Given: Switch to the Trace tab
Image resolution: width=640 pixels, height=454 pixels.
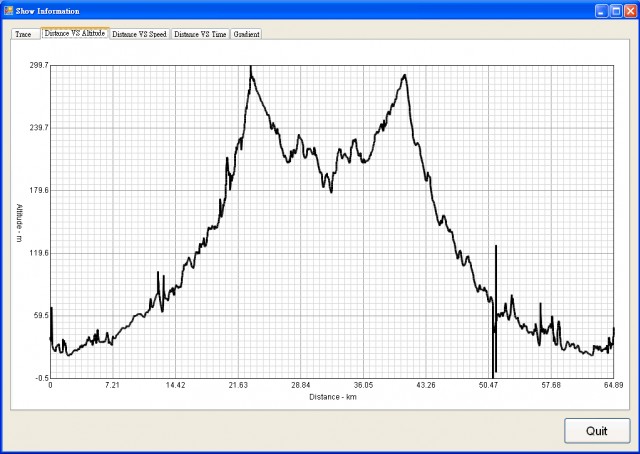Looking at the screenshot, I should click(25, 34).
